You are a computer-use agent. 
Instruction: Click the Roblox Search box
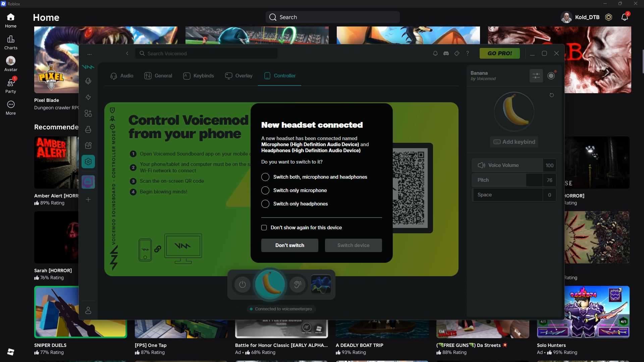coord(333,17)
